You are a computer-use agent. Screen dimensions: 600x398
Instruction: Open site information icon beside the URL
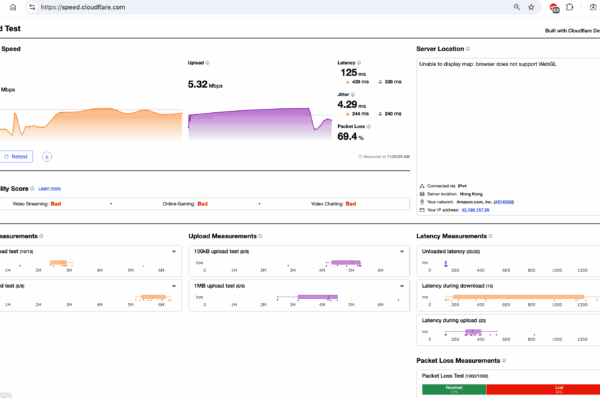click(32, 7)
